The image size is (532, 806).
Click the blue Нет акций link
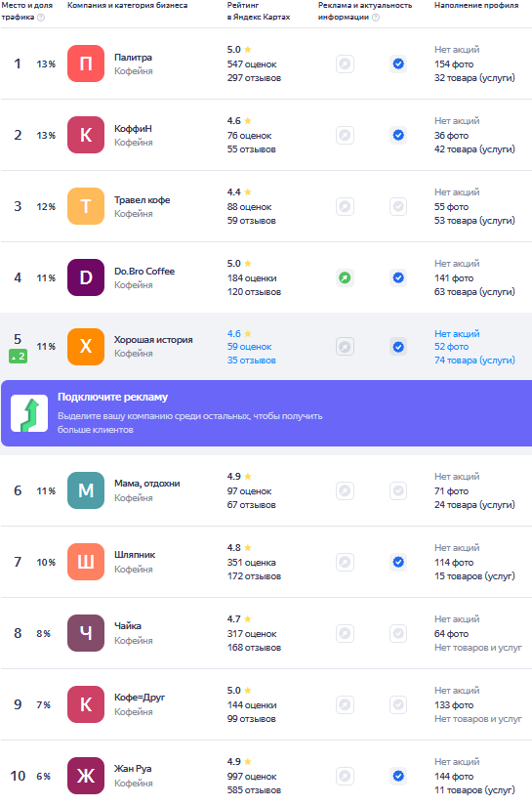(457, 333)
